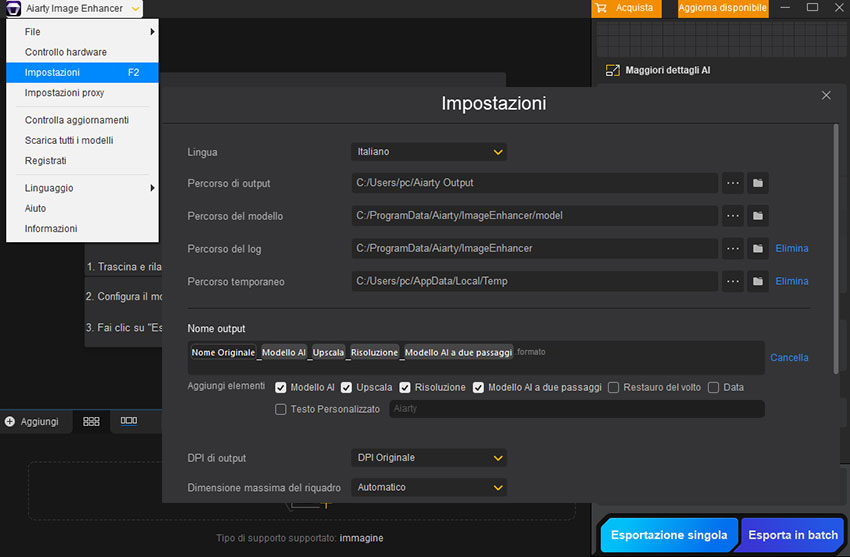Open Impostazioni proxy
The image size is (850, 557).
(82, 93)
